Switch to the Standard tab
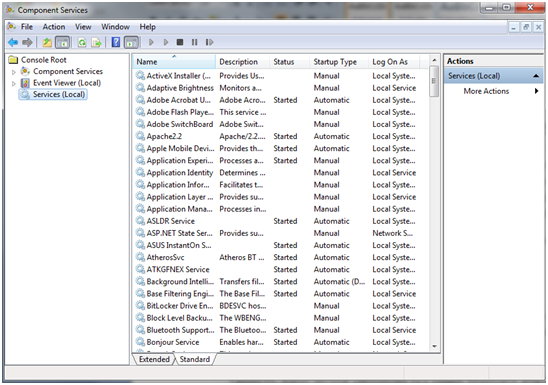Viewport: 548px width, 385px height. (195, 359)
